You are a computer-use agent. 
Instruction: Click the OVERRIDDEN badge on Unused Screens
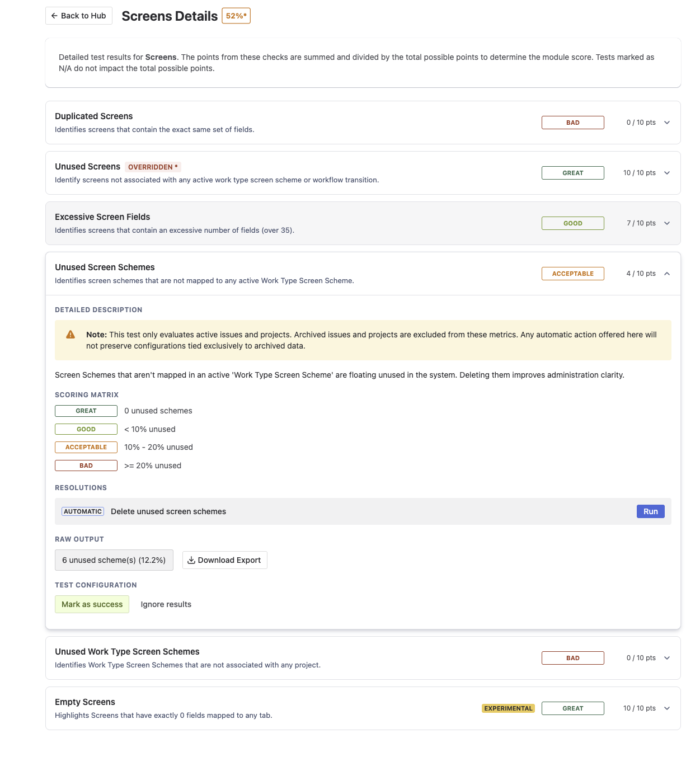pos(153,167)
